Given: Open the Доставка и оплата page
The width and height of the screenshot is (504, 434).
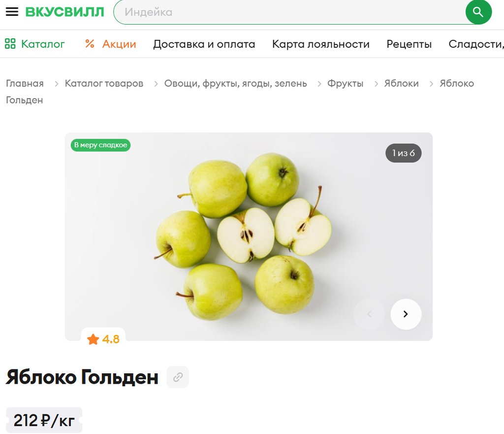Looking at the screenshot, I should pos(204,44).
